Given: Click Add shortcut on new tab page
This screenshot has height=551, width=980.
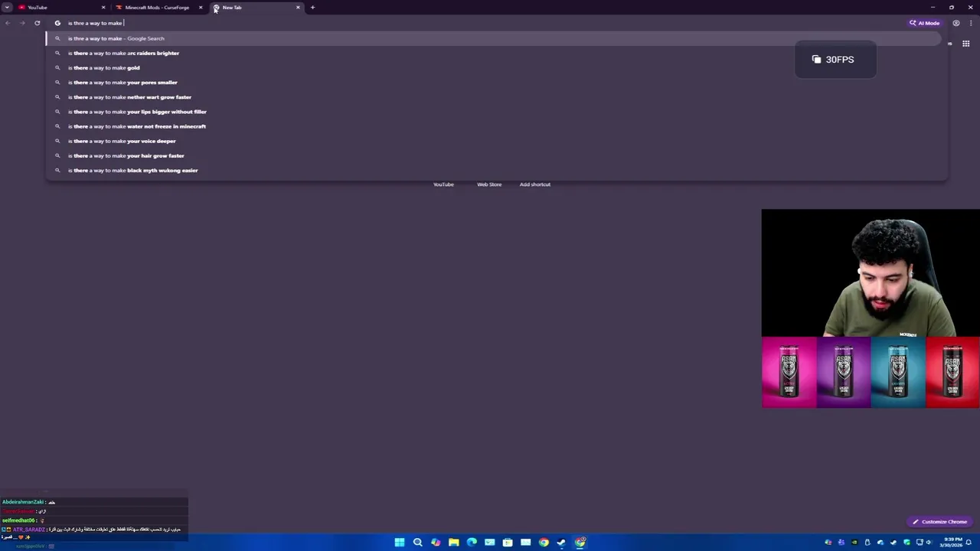Looking at the screenshot, I should (534, 184).
